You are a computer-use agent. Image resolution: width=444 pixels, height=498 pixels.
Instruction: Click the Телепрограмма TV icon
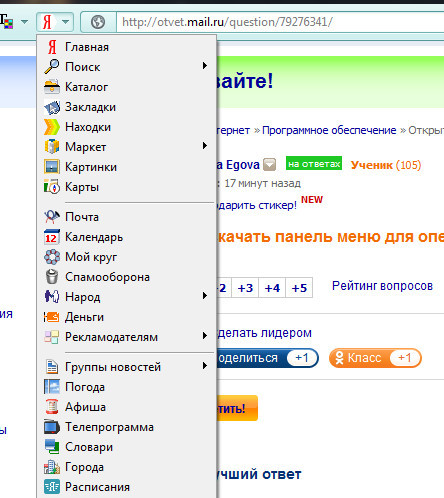[52, 427]
